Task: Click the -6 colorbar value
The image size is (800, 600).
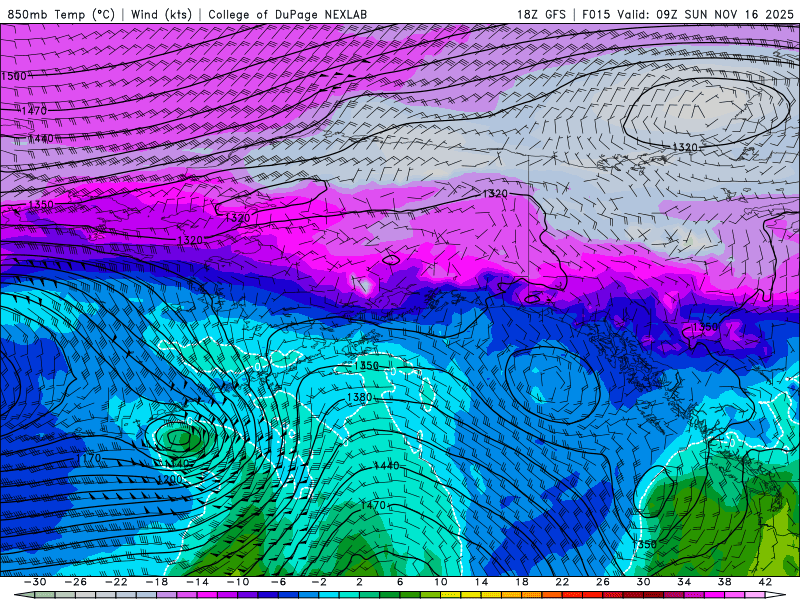Action: tap(278, 582)
